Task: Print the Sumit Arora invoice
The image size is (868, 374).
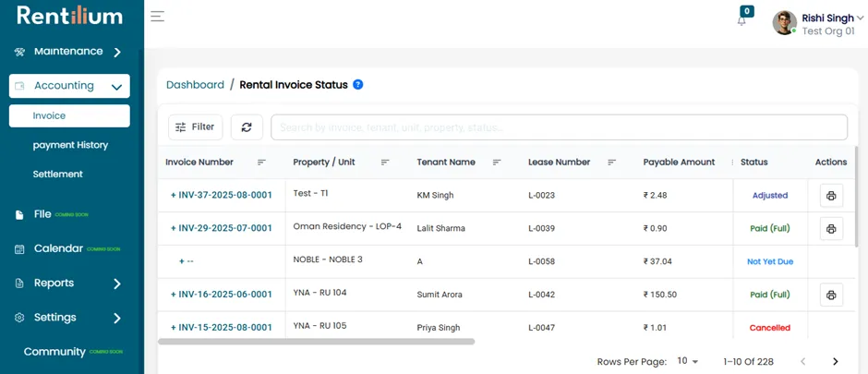Action: tap(831, 295)
